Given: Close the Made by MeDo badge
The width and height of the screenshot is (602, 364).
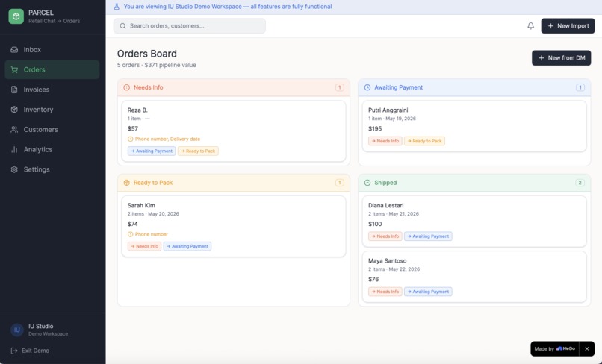Looking at the screenshot, I should pos(586,348).
